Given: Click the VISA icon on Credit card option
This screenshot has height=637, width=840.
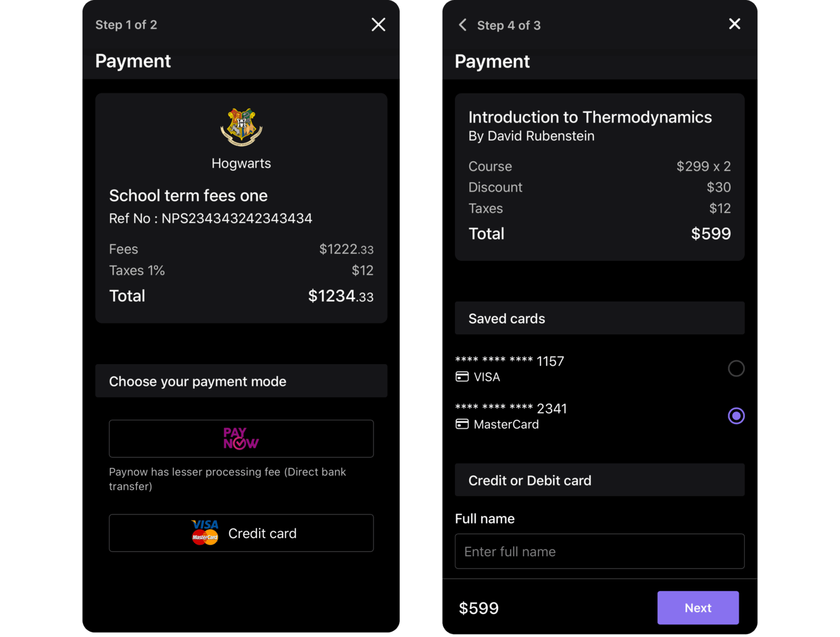Looking at the screenshot, I should pos(205,525).
